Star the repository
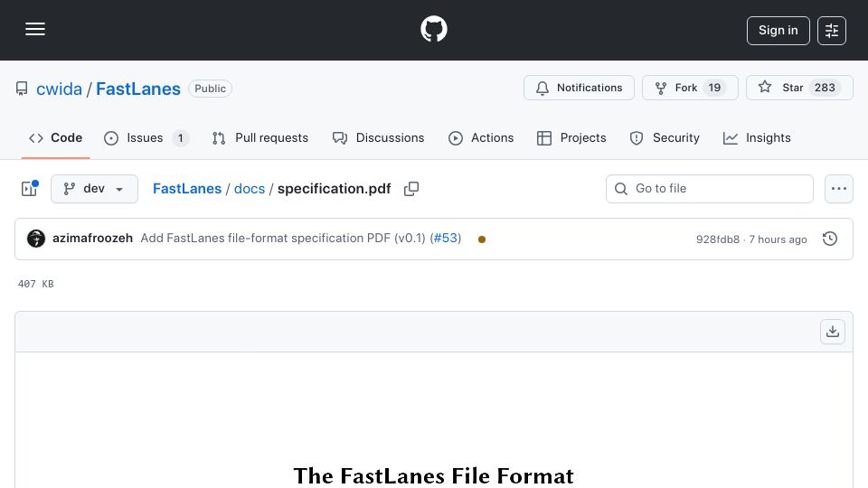 (x=799, y=88)
